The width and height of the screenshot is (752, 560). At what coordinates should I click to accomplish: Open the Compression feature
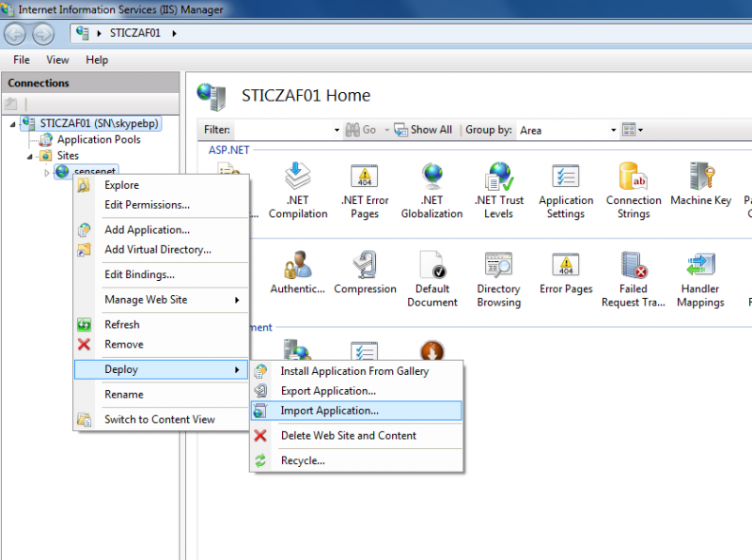365,272
